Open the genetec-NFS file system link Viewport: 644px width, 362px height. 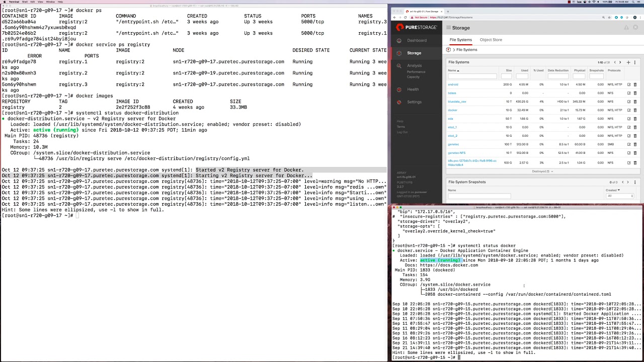pyautogui.click(x=456, y=153)
